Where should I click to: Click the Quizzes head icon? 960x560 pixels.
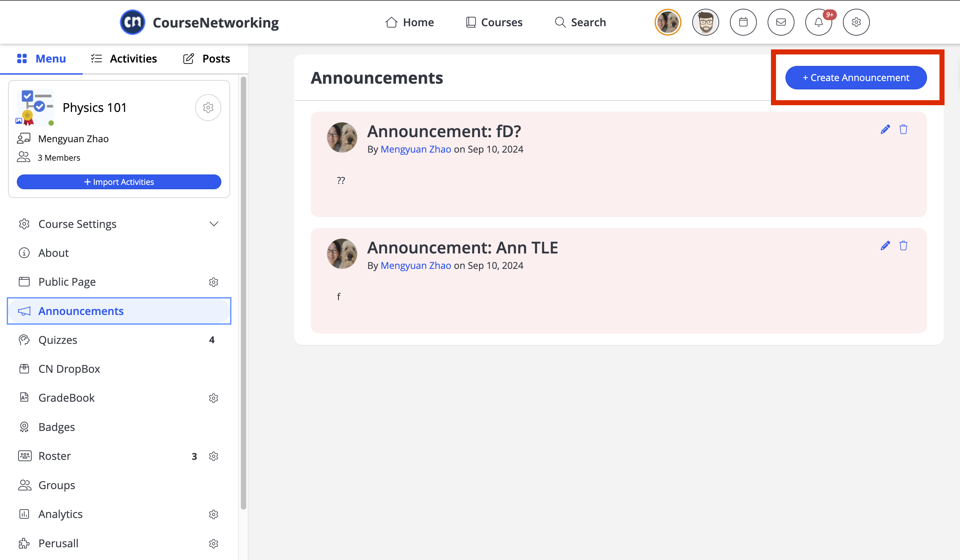click(24, 340)
